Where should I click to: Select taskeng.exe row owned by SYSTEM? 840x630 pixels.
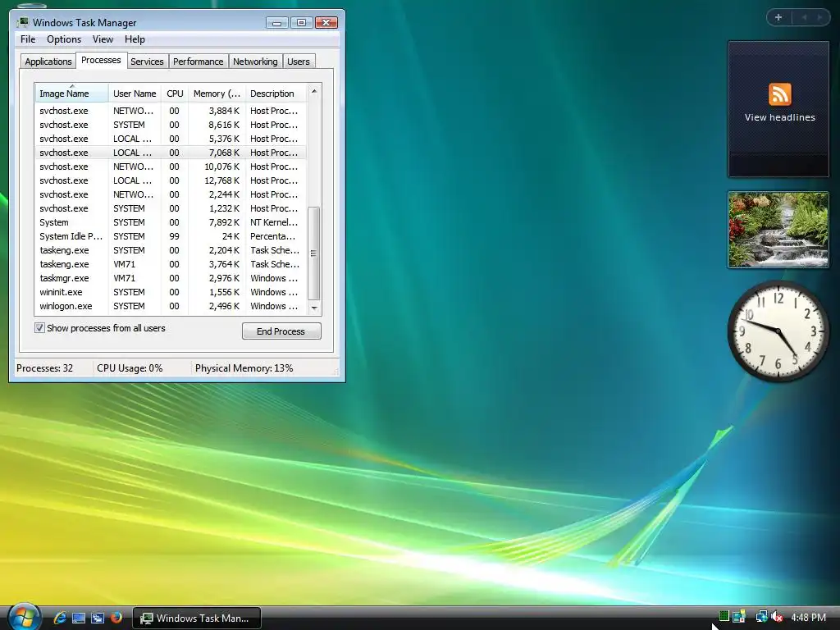(171, 250)
